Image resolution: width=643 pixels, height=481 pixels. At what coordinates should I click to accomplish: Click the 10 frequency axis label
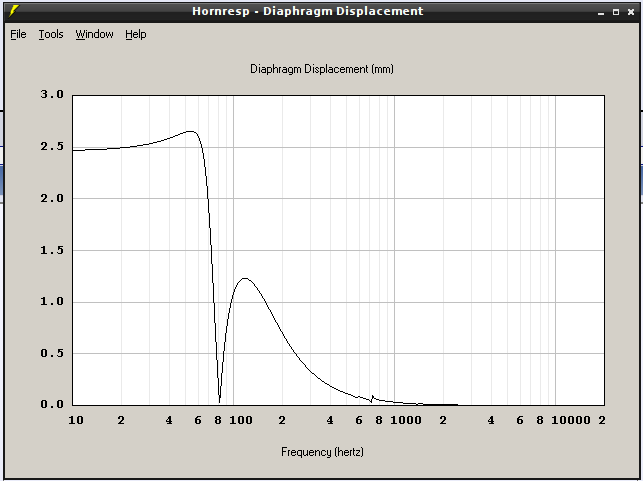pyautogui.click(x=76, y=420)
